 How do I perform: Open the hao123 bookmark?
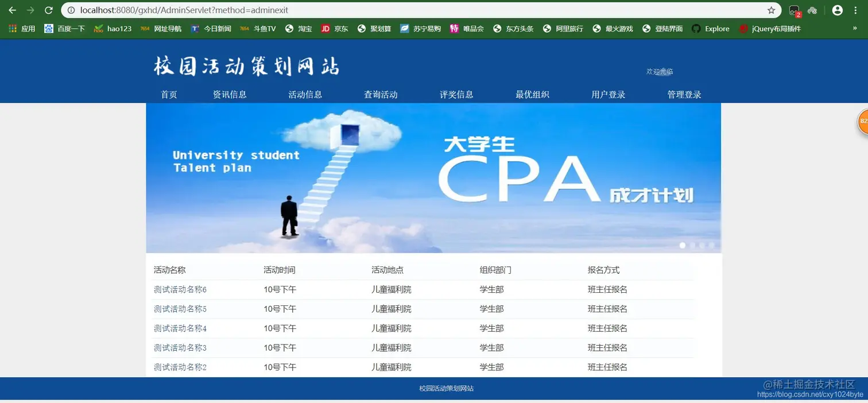click(x=113, y=28)
